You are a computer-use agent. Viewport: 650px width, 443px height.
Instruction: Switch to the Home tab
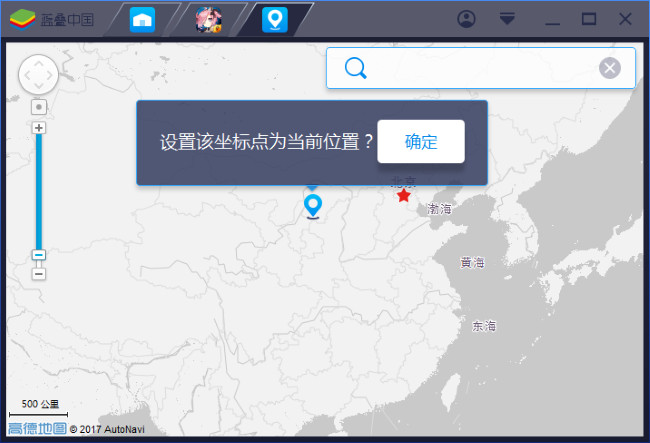point(144,19)
